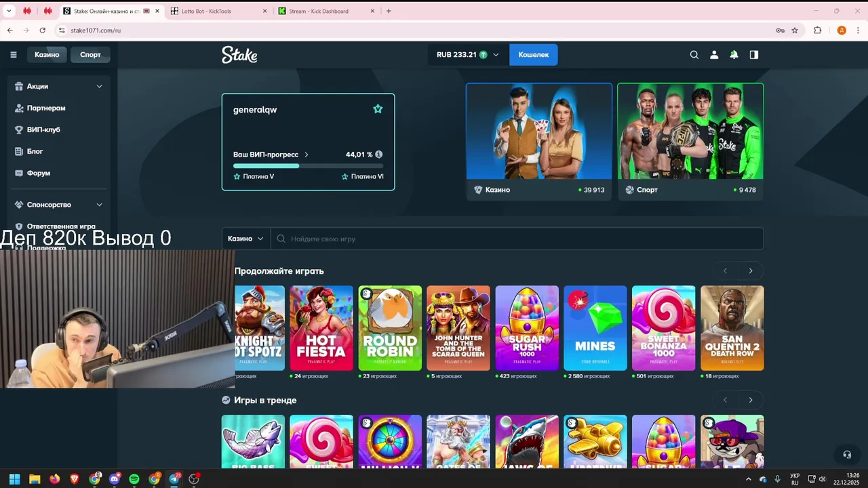Open Brave browser from taskbar

(x=74, y=479)
